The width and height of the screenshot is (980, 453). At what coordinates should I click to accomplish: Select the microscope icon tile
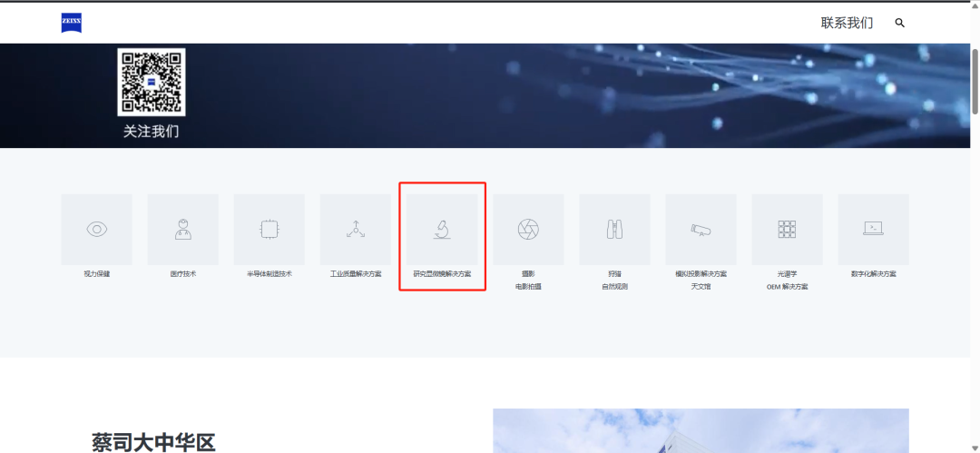click(442, 230)
